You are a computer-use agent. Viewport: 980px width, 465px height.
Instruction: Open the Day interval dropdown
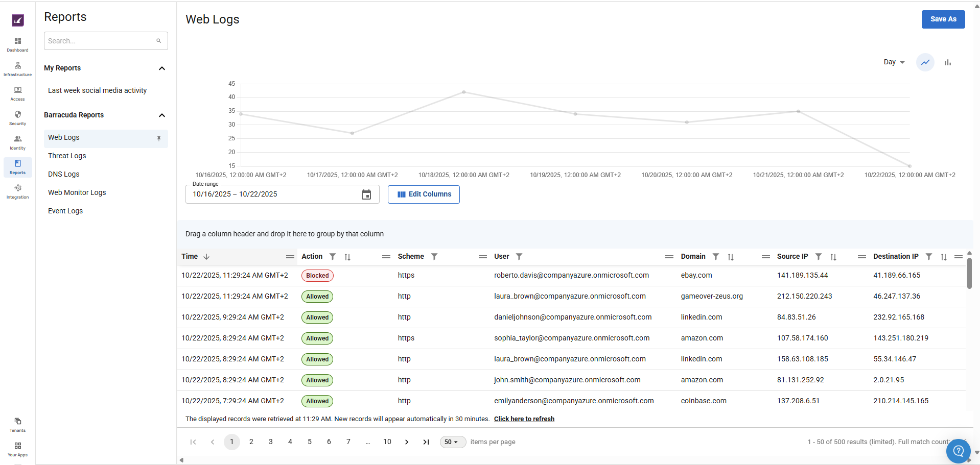click(x=894, y=62)
